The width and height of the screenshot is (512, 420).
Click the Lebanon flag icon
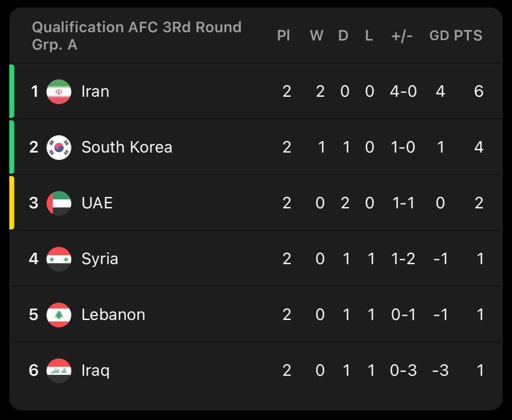click(x=59, y=315)
